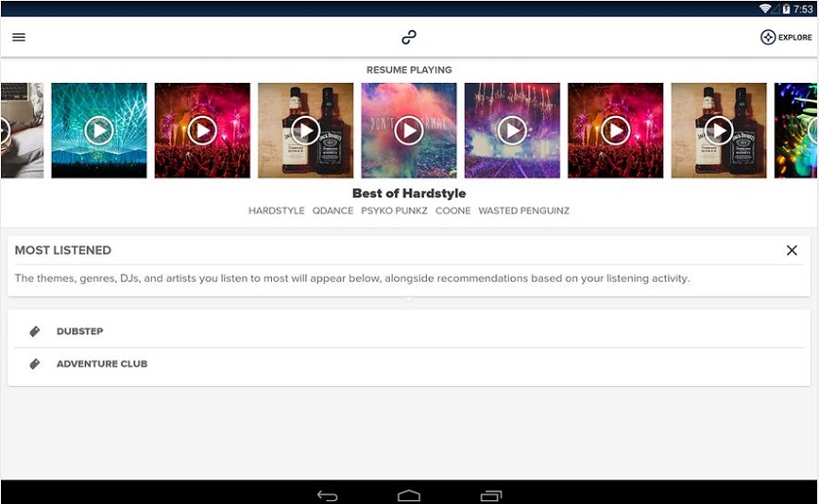Viewport: 819px width, 504px height.
Task: Play the blue laser show mix
Action: (99, 131)
